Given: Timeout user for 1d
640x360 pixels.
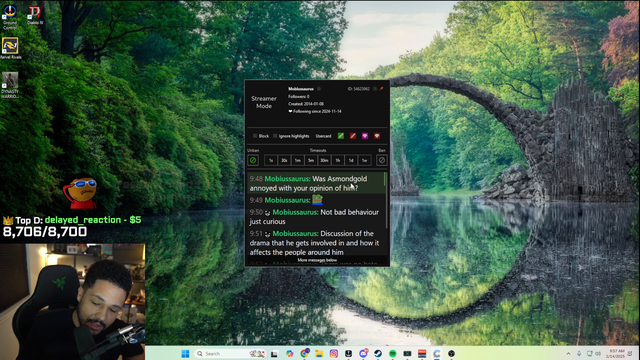Looking at the screenshot, I should [351, 160].
